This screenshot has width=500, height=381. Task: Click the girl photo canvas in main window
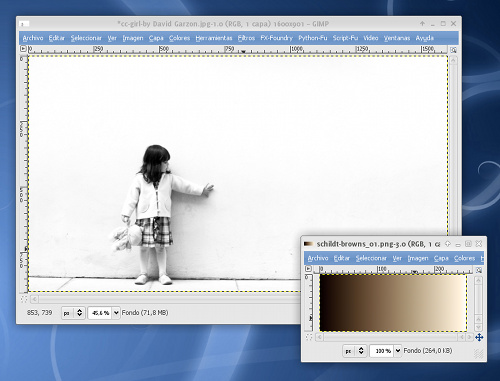tap(238, 173)
